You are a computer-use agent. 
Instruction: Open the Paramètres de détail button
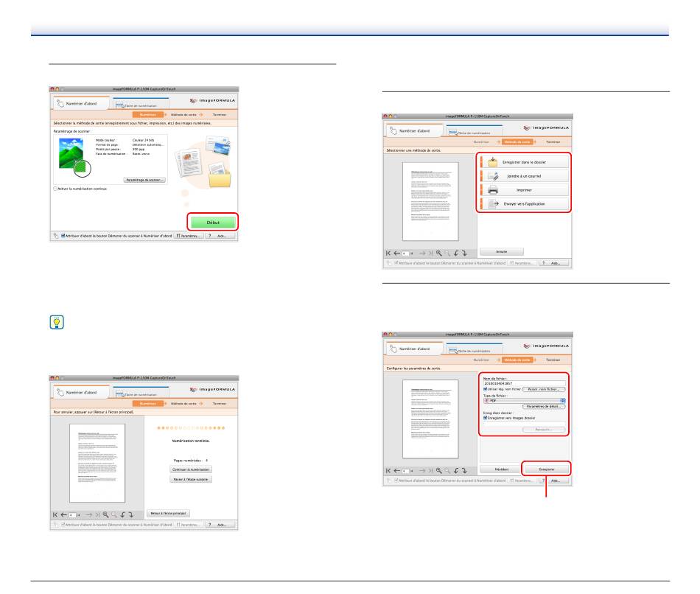click(x=543, y=407)
